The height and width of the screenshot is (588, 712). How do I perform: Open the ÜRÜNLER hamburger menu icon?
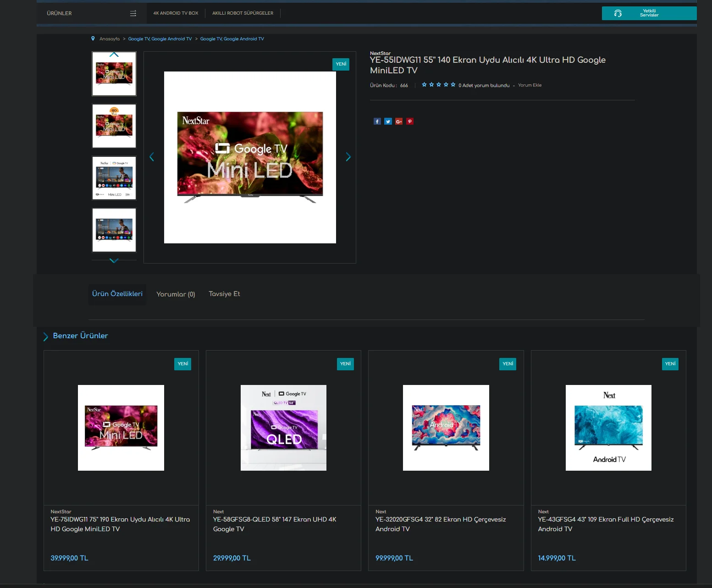click(133, 13)
